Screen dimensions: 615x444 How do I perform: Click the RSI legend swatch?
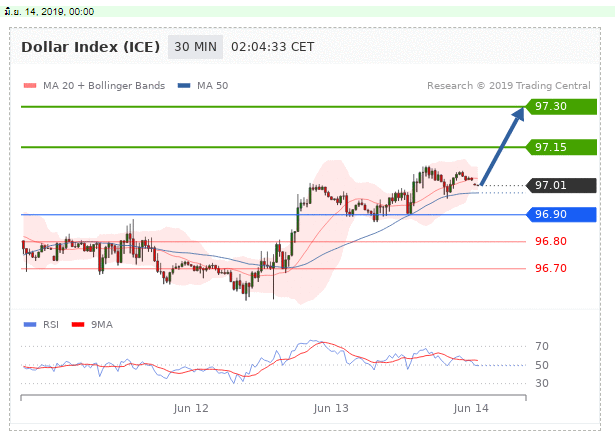(30, 324)
